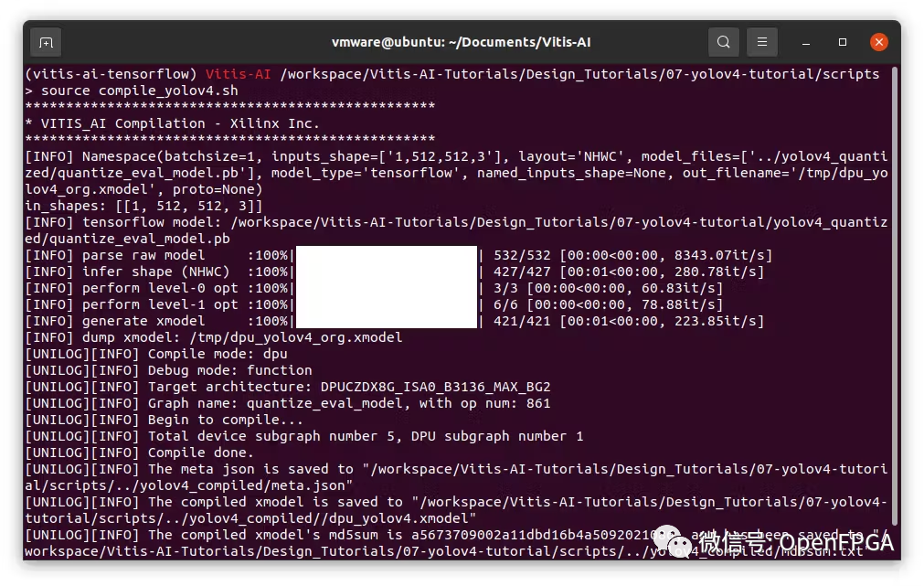Click the 'VITIS_AI Compilation - Xilinx Inc.' line
Viewport: 924px width, 586px height.
pyautogui.click(x=173, y=123)
